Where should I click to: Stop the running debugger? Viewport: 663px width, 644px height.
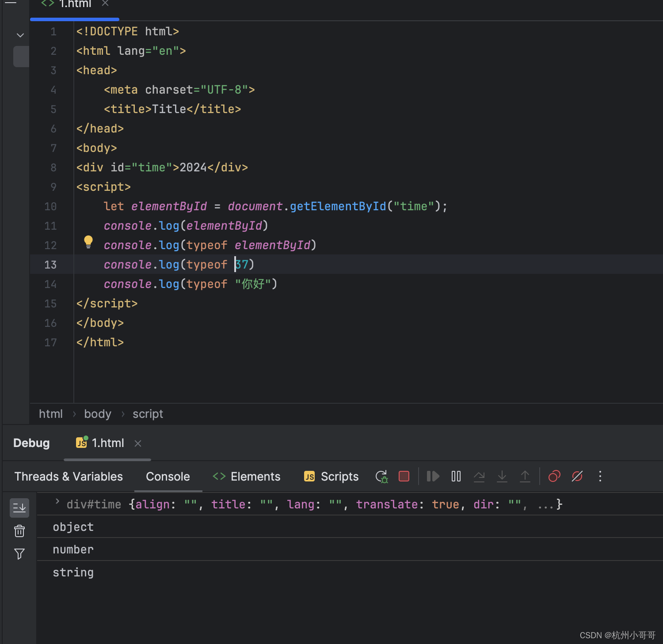click(x=404, y=476)
